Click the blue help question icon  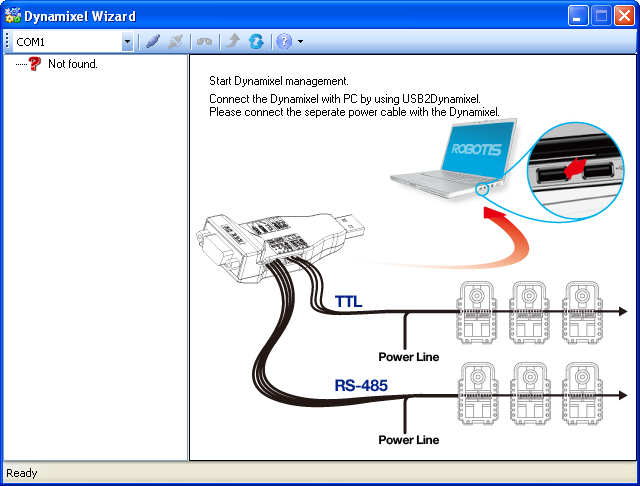pos(284,41)
